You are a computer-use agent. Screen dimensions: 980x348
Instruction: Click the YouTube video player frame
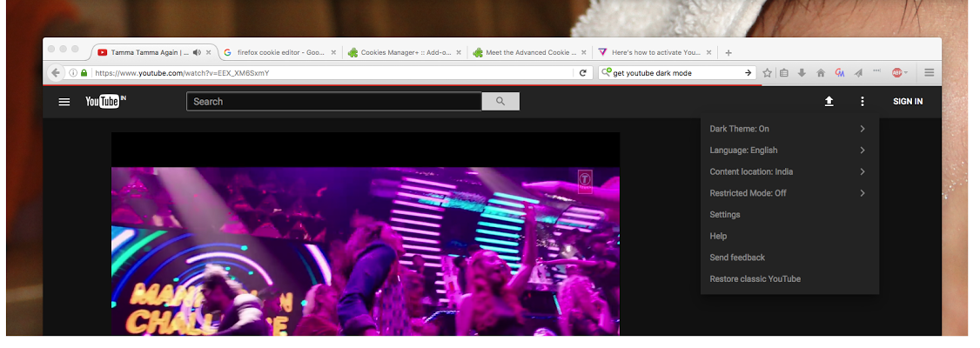(x=366, y=234)
